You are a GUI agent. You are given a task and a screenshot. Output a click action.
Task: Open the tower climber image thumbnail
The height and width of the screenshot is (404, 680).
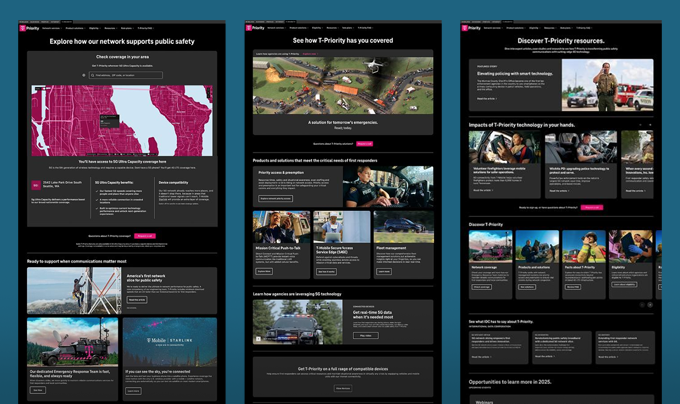pos(74,290)
